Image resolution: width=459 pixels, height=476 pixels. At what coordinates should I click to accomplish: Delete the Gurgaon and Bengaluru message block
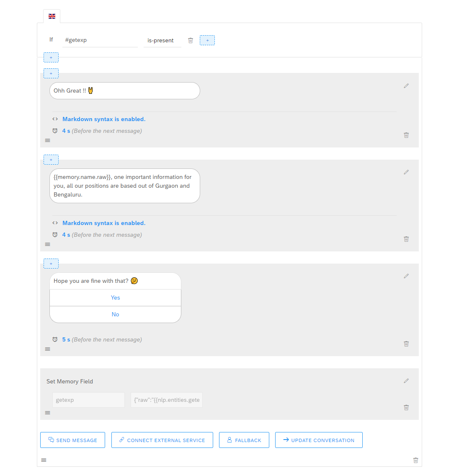point(406,239)
